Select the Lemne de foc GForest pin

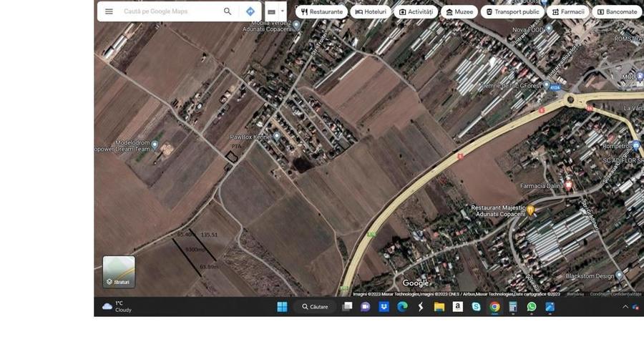[546, 85]
